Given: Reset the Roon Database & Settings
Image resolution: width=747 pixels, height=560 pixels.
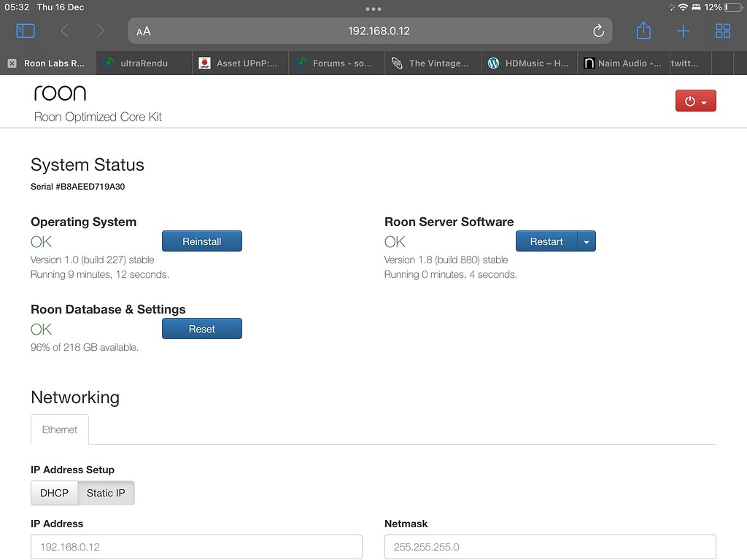Looking at the screenshot, I should (202, 328).
